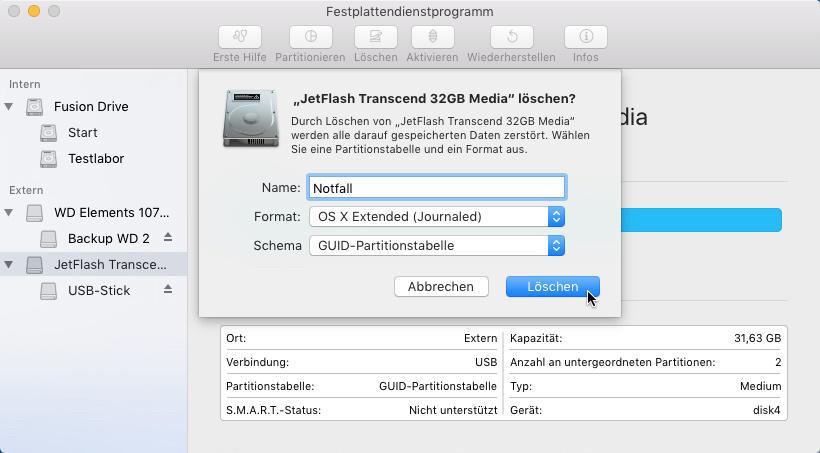This screenshot has width=820, height=453.
Task: Eject the USB-Stick volume
Action: (x=168, y=289)
